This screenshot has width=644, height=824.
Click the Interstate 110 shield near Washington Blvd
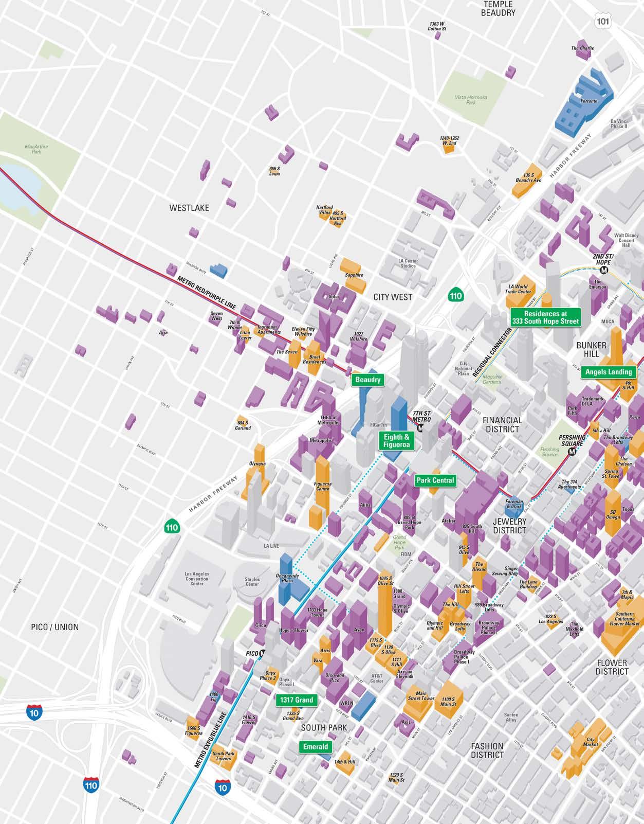(91, 785)
